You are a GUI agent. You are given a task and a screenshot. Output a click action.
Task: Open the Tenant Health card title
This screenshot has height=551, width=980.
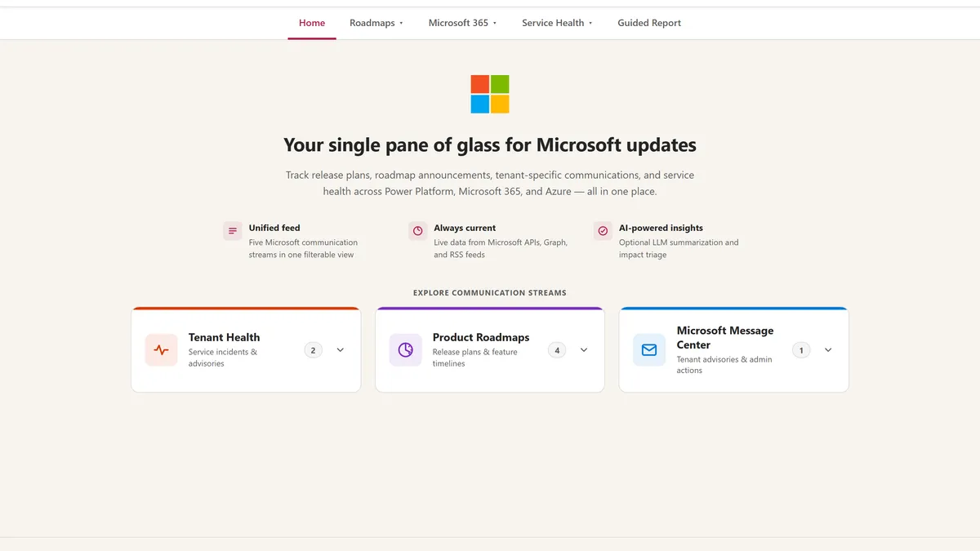point(224,337)
